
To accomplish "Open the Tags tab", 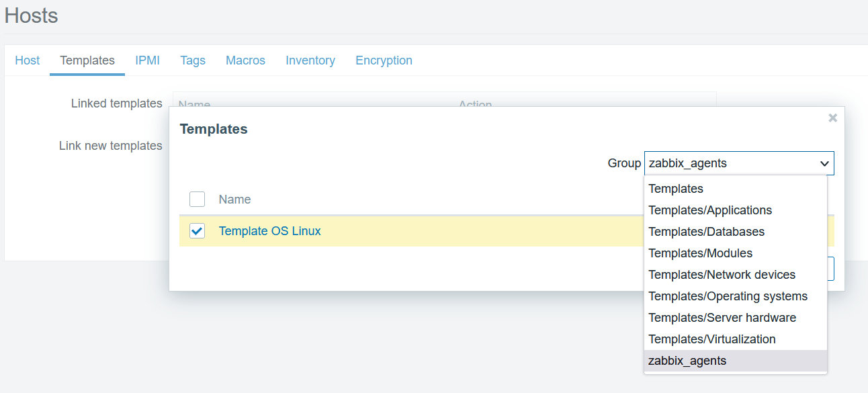I will 193,60.
